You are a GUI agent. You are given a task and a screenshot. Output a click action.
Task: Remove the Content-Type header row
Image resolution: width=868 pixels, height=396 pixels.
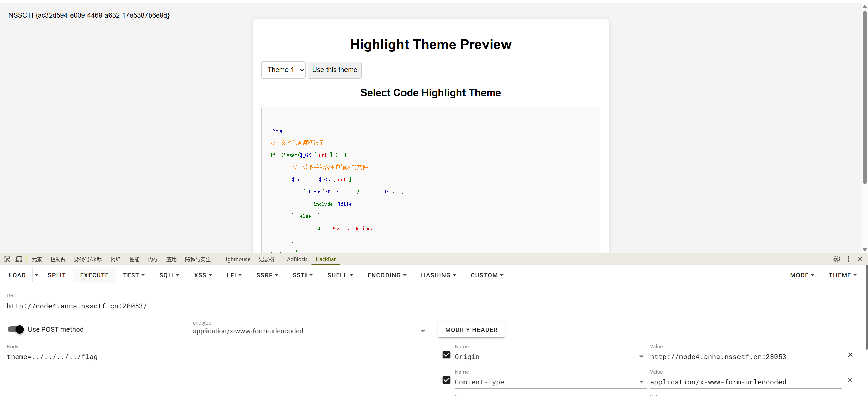coord(850,380)
